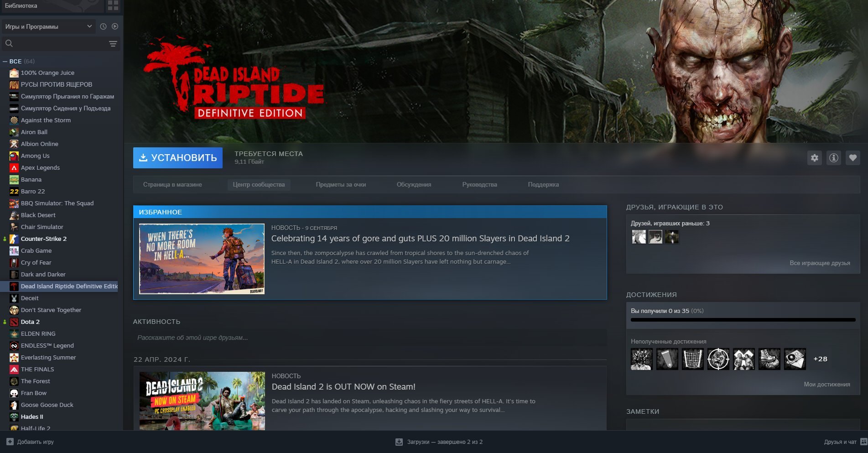
Task: Collapse the ВСЕ games category
Action: [x=5, y=61]
